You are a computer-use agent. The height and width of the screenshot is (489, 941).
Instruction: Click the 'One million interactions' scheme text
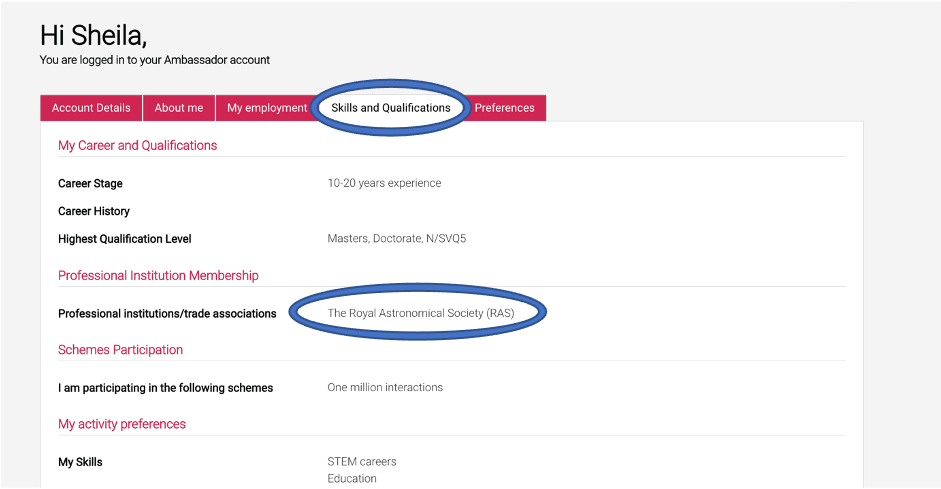point(385,387)
